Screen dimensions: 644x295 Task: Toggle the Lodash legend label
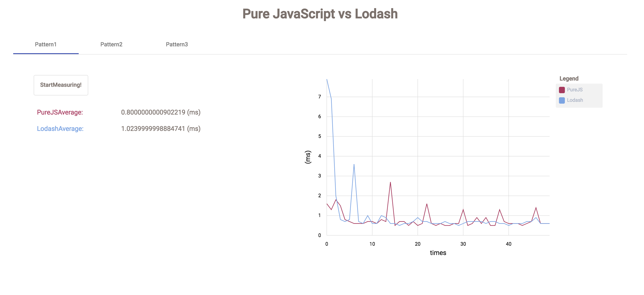(x=575, y=100)
